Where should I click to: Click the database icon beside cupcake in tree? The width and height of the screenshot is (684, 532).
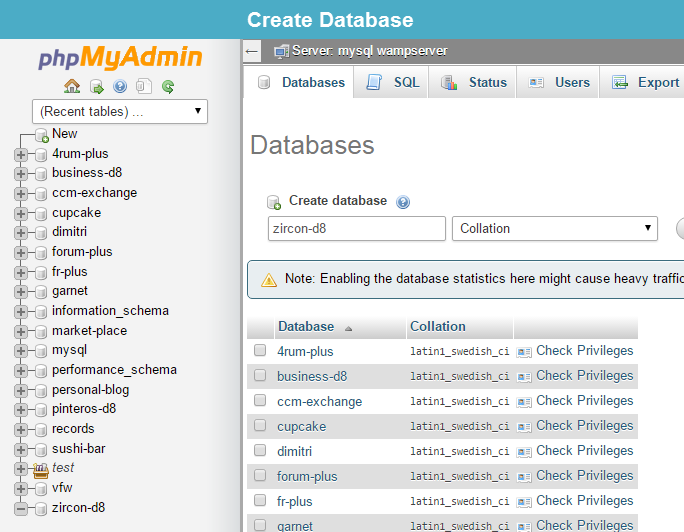pyautogui.click(x=41, y=214)
